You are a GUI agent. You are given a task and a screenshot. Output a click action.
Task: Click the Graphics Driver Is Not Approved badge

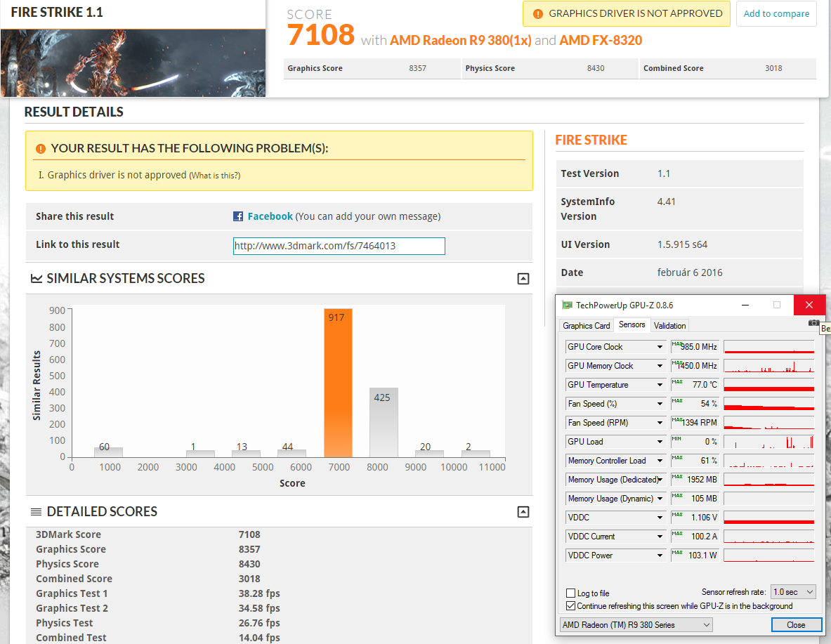pyautogui.click(x=627, y=14)
